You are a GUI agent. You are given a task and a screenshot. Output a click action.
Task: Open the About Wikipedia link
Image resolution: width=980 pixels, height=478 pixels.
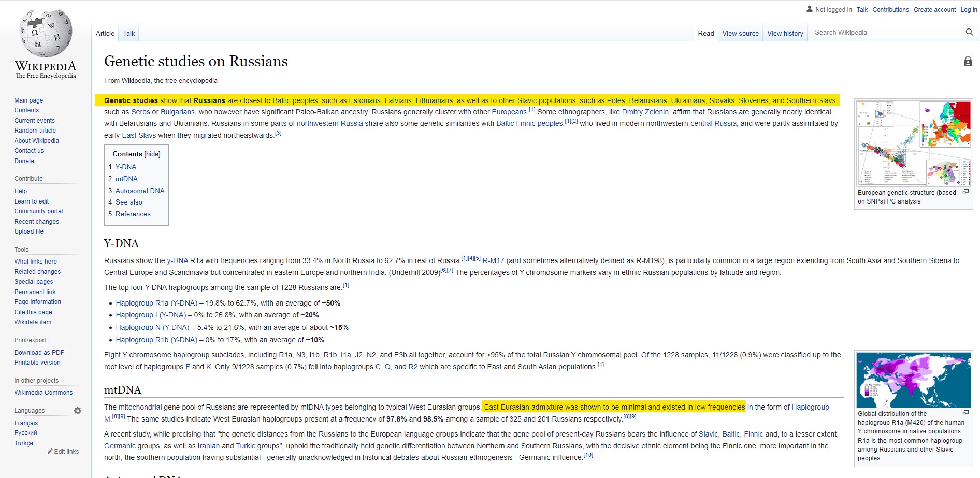pos(37,141)
